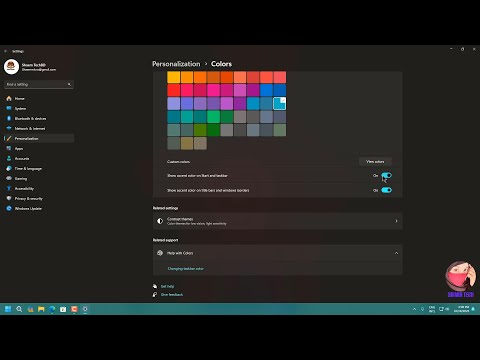Disable accent color on title bars and borders
This screenshot has width=480, height=360.
click(x=386, y=190)
